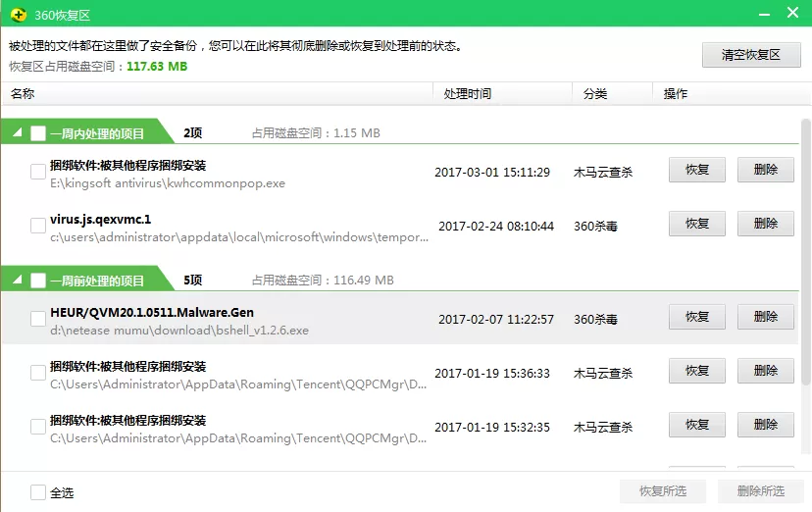Delete bshell_v1.2.6.exe with 删除 button
This screenshot has width=812, height=512.
766,317
